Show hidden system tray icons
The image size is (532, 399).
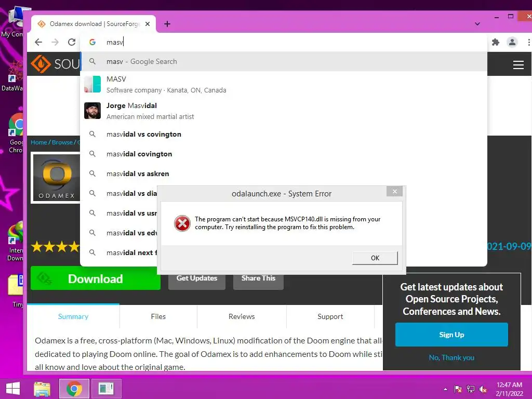445,389
